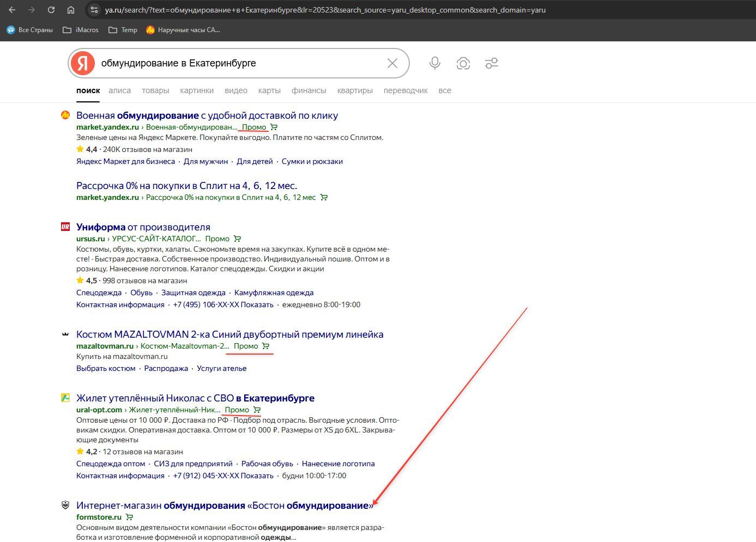
Task: Open Рабочая обувь sitelink
Action: tap(267, 464)
